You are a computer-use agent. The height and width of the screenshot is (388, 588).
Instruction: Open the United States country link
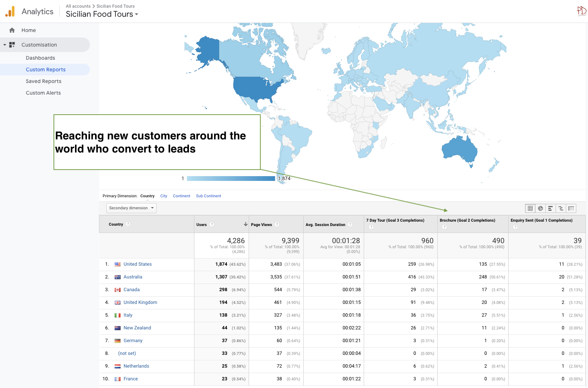click(x=138, y=264)
